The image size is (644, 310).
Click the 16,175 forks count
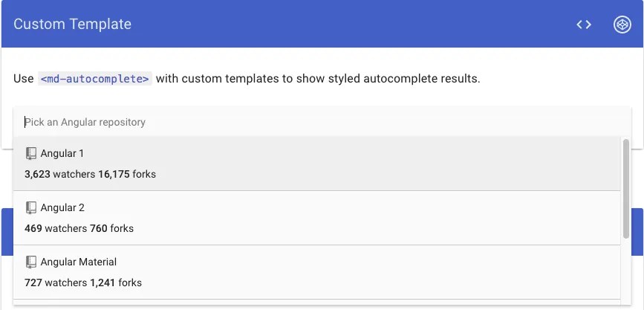point(114,175)
